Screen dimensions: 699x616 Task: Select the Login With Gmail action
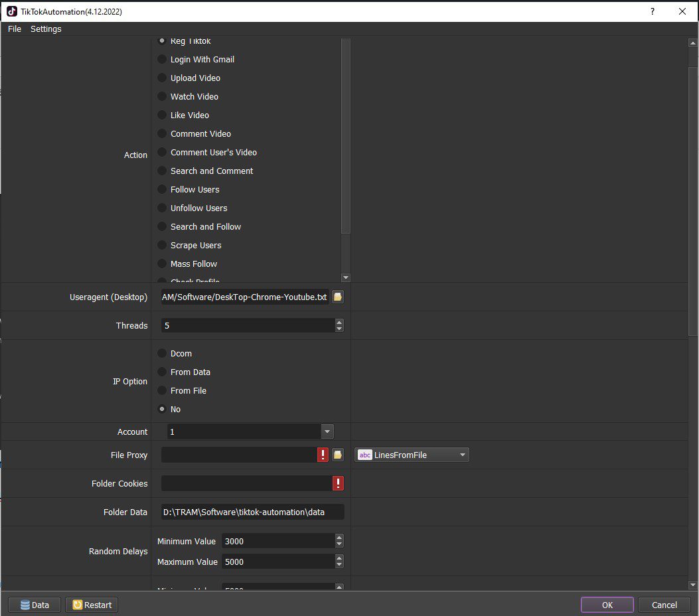(196, 59)
